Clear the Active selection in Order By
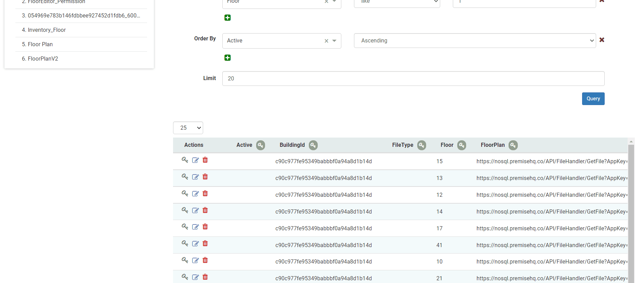Screen dimensions: 644x283 pyautogui.click(x=326, y=41)
